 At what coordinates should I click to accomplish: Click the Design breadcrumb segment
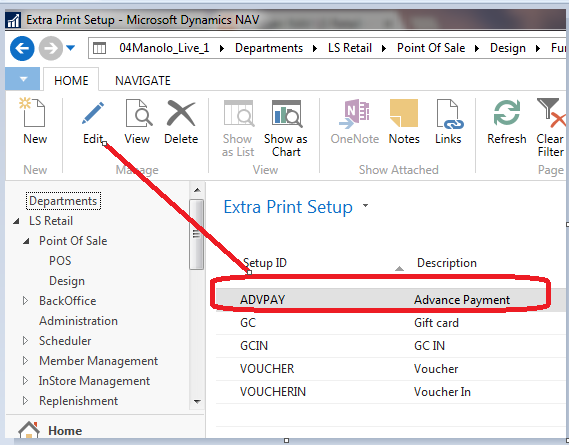click(508, 48)
